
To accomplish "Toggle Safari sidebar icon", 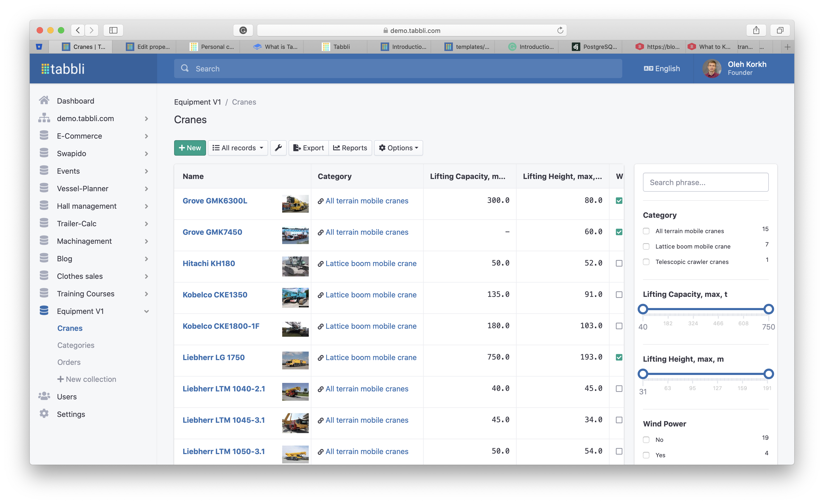I will [113, 31].
